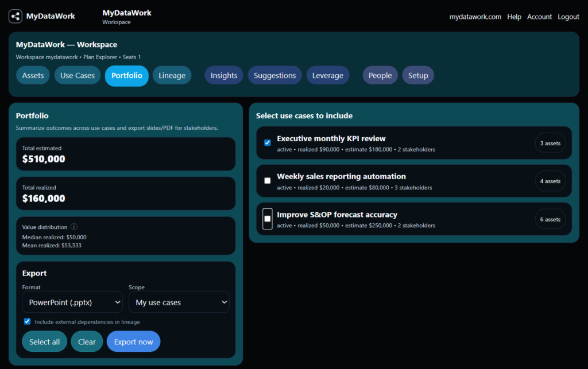Go to the People tab
This screenshot has width=588, height=369.
tap(380, 75)
